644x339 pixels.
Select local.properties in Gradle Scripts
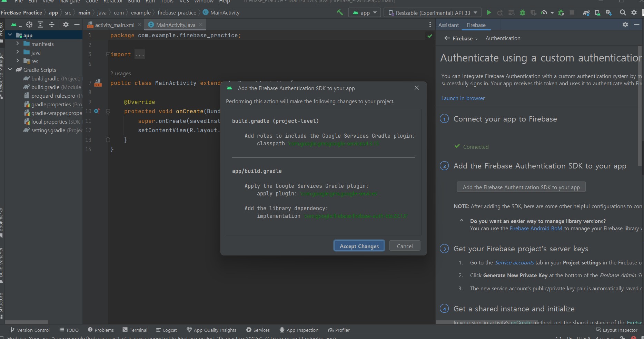(53, 122)
